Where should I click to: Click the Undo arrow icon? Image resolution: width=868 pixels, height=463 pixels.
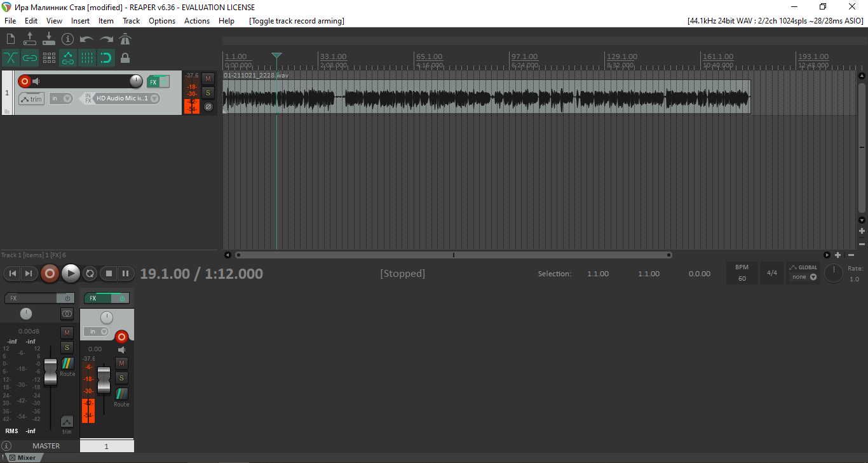coord(86,39)
